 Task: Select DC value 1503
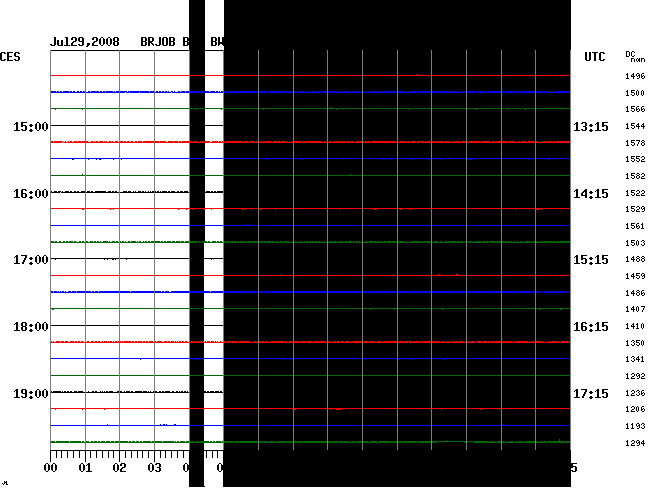[635, 243]
